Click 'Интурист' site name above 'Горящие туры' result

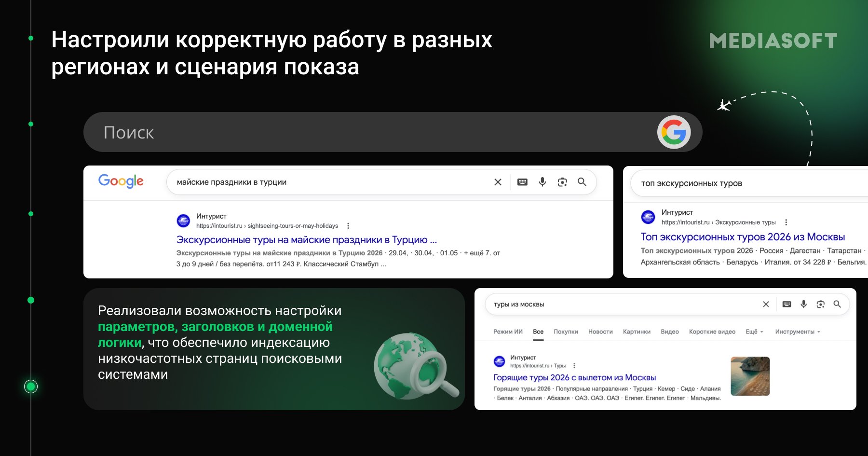point(523,358)
